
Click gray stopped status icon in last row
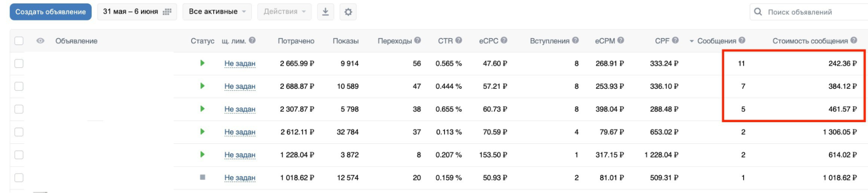[x=202, y=177]
